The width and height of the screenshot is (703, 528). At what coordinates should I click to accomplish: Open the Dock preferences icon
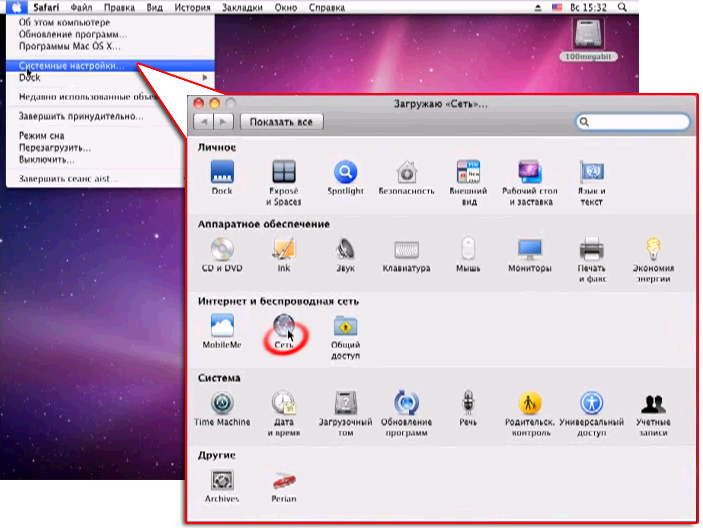coord(222,172)
